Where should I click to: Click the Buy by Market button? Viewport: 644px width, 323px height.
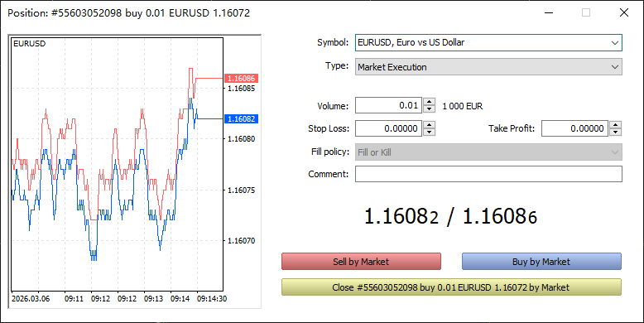point(541,262)
